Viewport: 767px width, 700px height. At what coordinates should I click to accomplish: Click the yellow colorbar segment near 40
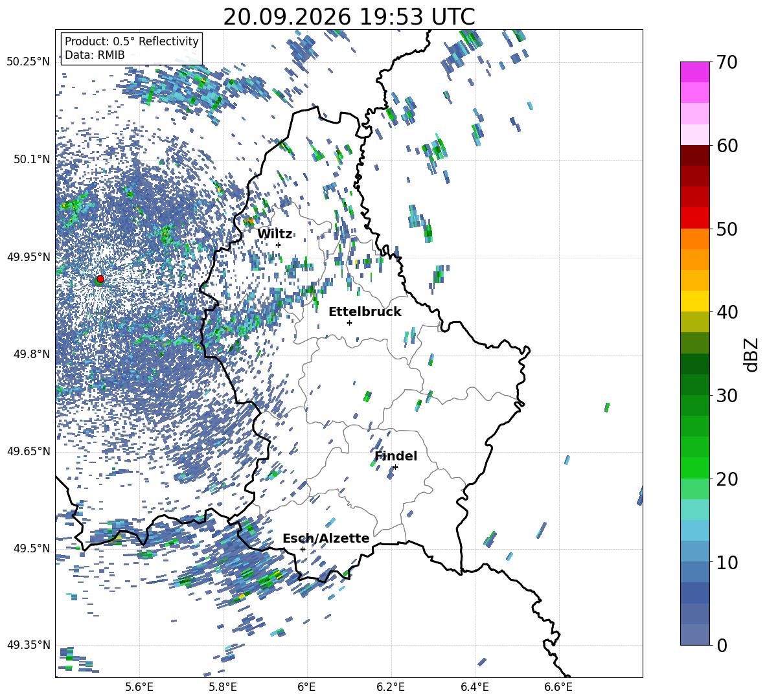point(695,301)
